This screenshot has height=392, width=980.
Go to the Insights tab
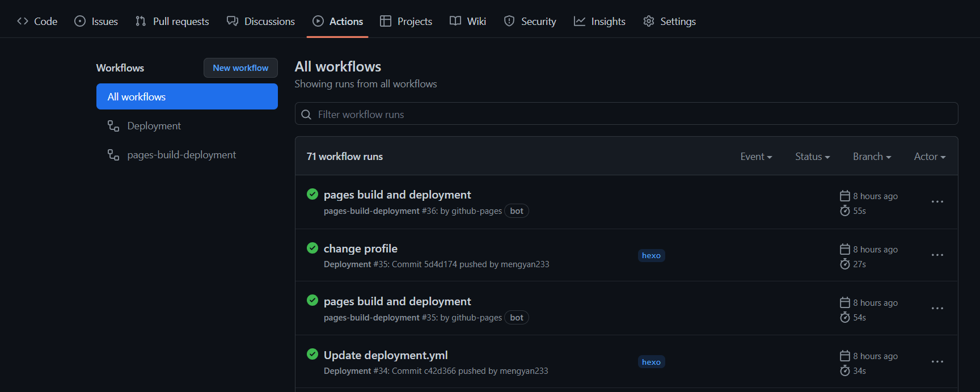(x=599, y=21)
